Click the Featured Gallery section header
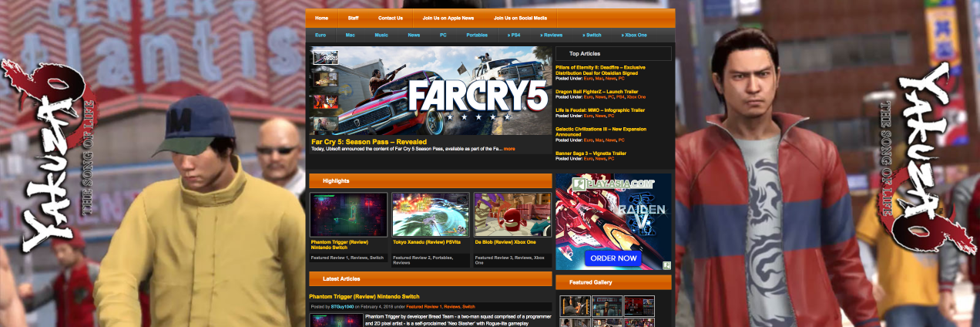Screen dimensions: 980x327 613,282
